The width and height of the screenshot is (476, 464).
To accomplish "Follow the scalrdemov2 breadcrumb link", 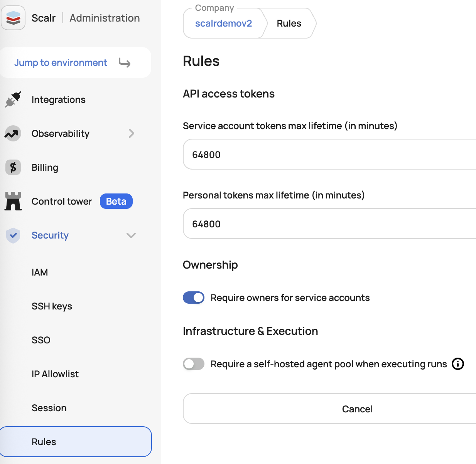I will click(223, 24).
